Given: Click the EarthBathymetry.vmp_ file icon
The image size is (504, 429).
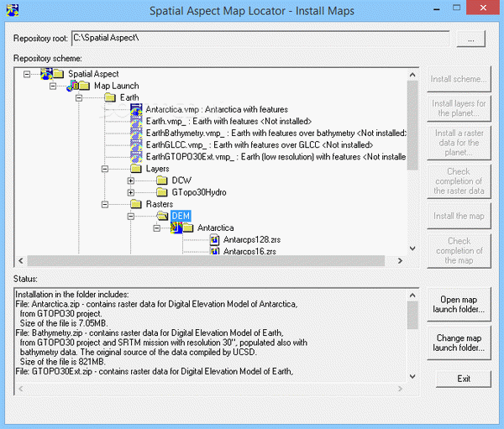Looking at the screenshot, I should [136, 133].
